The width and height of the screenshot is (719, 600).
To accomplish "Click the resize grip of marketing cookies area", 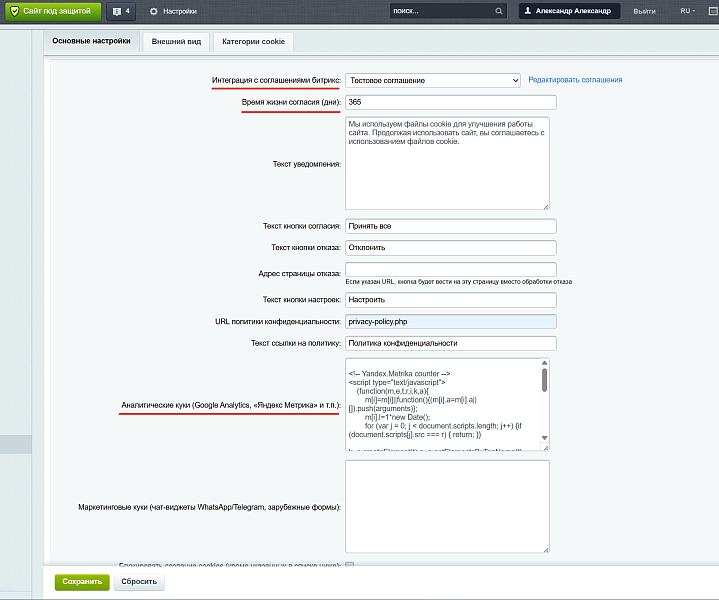I will tap(546, 550).
